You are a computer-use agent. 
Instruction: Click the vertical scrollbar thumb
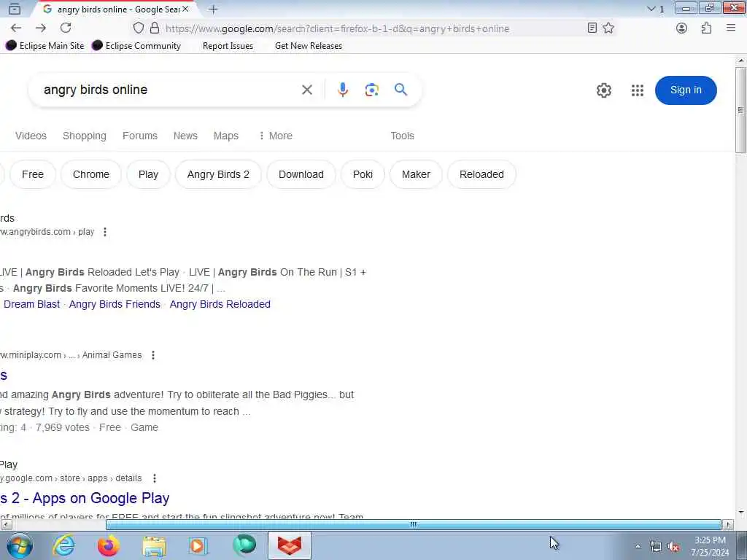pyautogui.click(x=740, y=110)
